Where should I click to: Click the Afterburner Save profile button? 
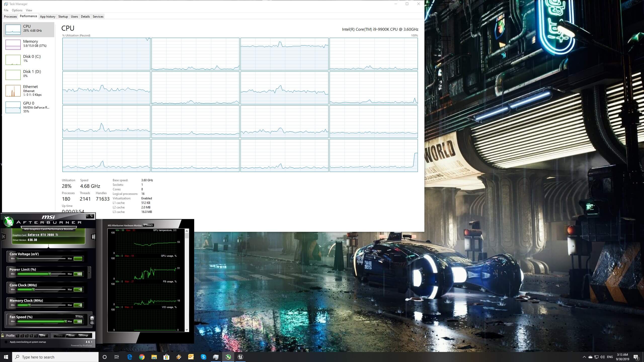43,335
